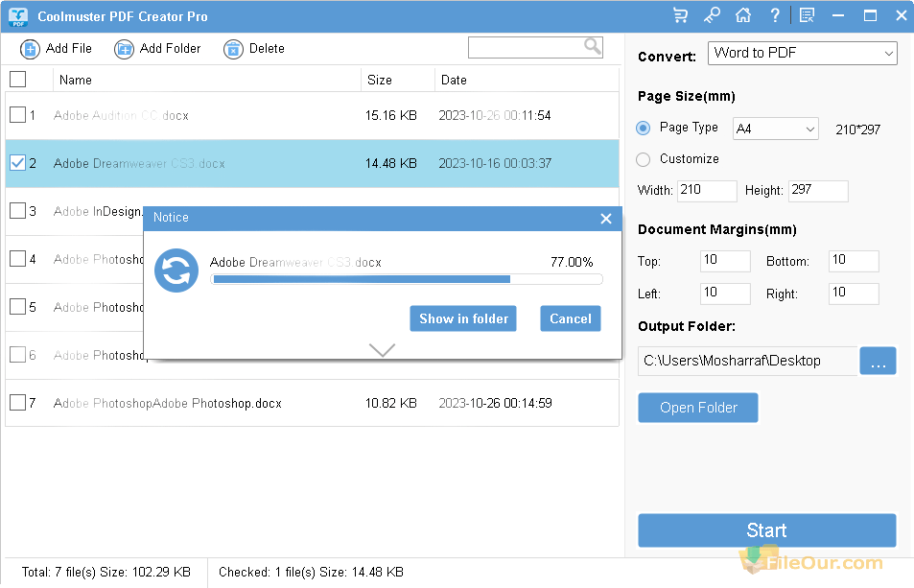
Task: Click the Bottom margin field
Action: (854, 261)
